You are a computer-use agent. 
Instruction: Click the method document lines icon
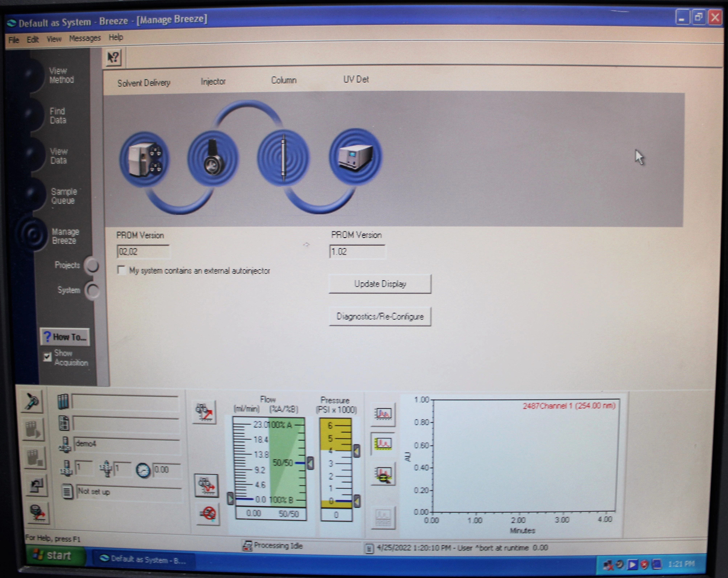(67, 491)
